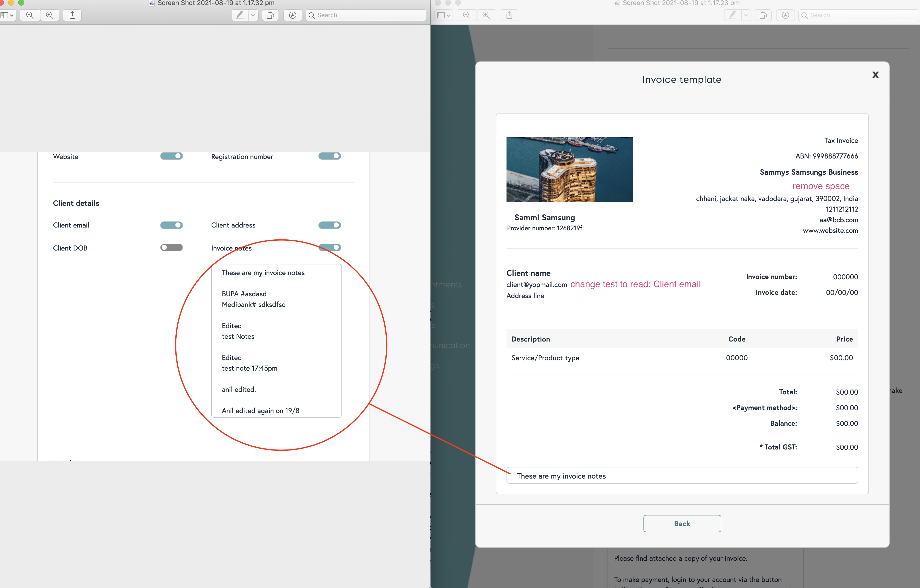Click the Share icon in left window
920x588 pixels.
click(73, 15)
